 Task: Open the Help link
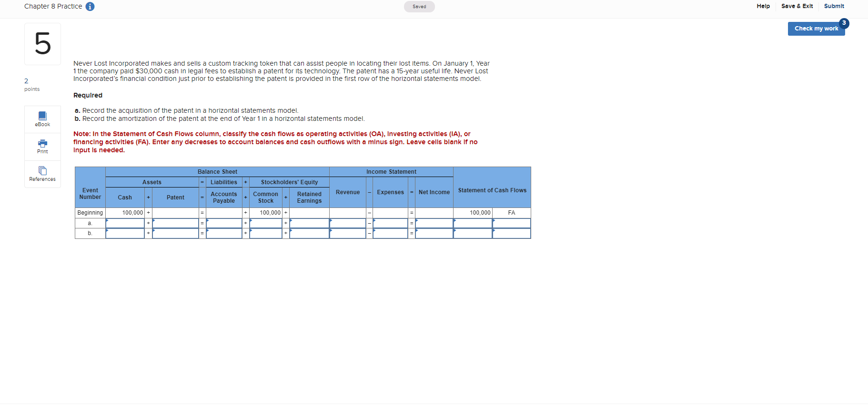763,6
